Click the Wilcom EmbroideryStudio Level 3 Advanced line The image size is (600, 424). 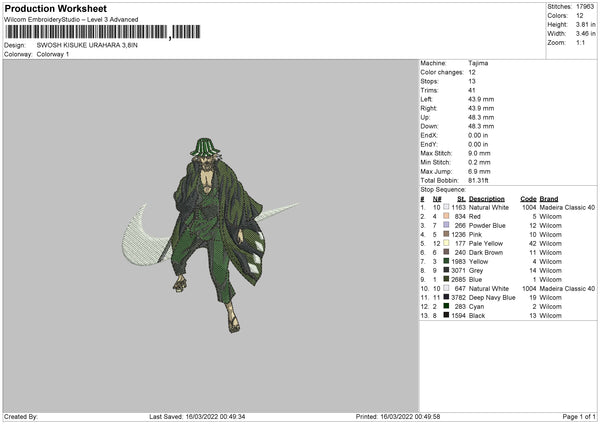click(71, 20)
